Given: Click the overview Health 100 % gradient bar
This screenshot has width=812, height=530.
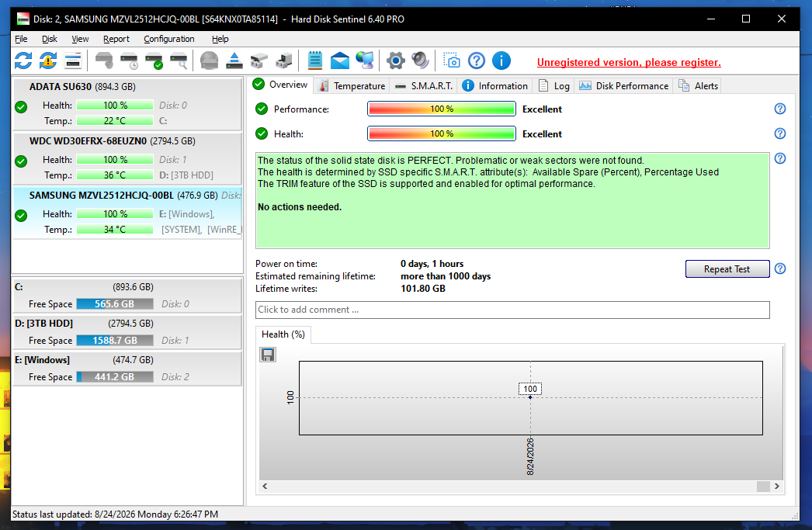Looking at the screenshot, I should [x=442, y=133].
